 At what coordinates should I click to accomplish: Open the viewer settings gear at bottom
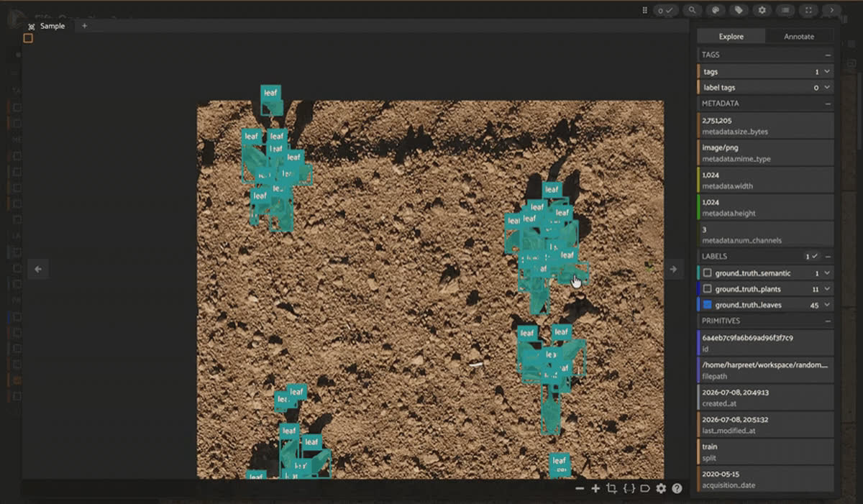point(661,488)
